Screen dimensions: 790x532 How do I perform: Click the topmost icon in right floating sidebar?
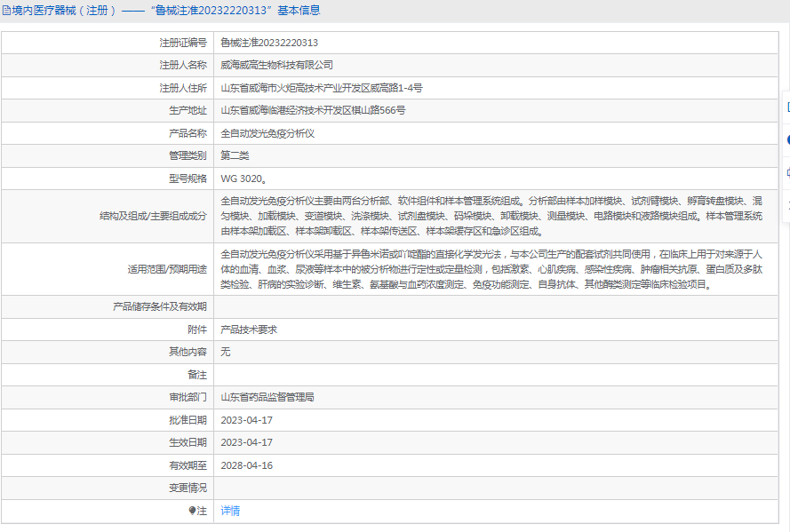coord(787,107)
